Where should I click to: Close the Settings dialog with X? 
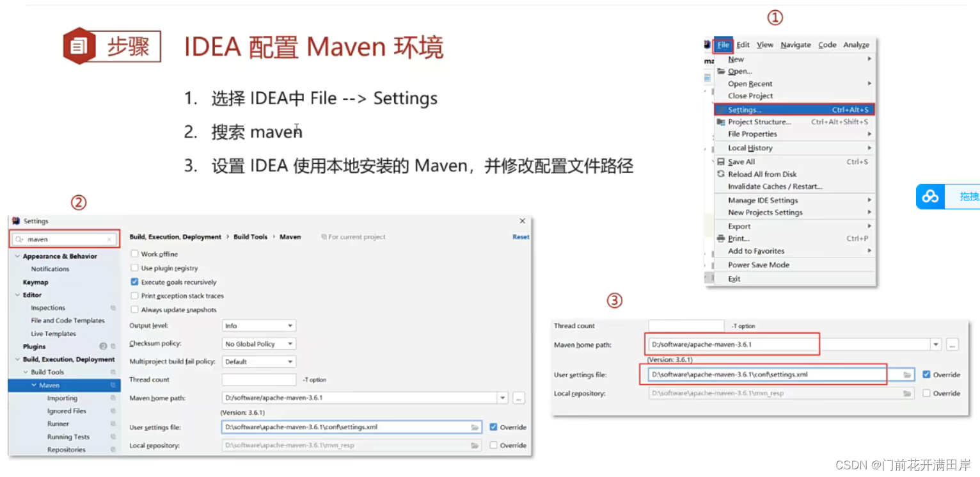[523, 221]
